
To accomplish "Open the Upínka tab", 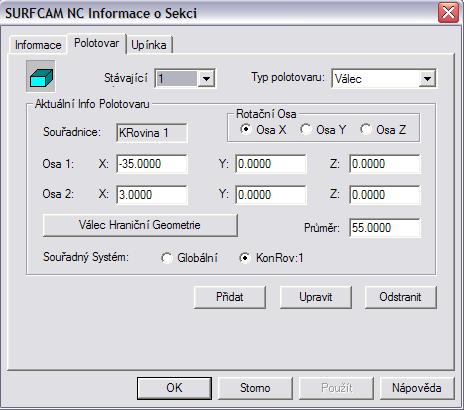I will pyautogui.click(x=149, y=45).
